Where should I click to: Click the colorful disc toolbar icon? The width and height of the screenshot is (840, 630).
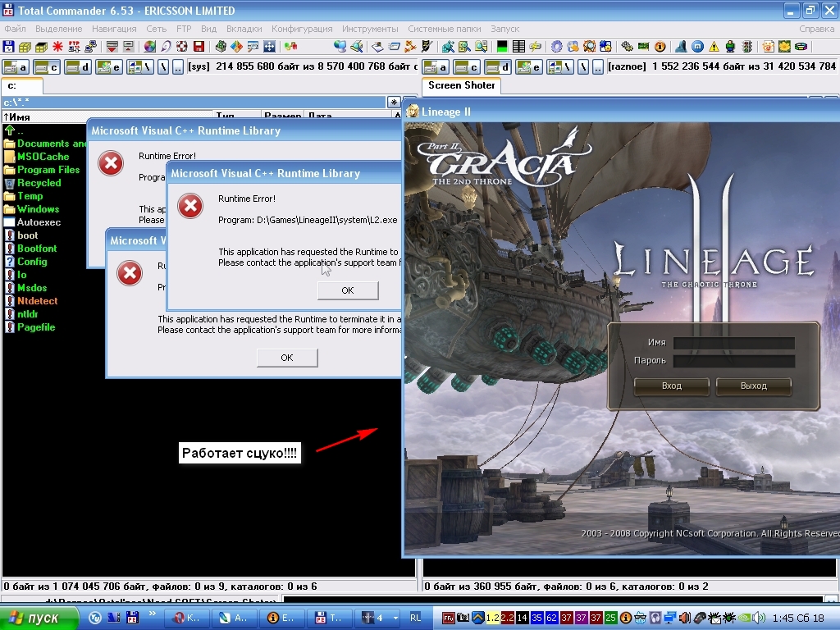[149, 47]
